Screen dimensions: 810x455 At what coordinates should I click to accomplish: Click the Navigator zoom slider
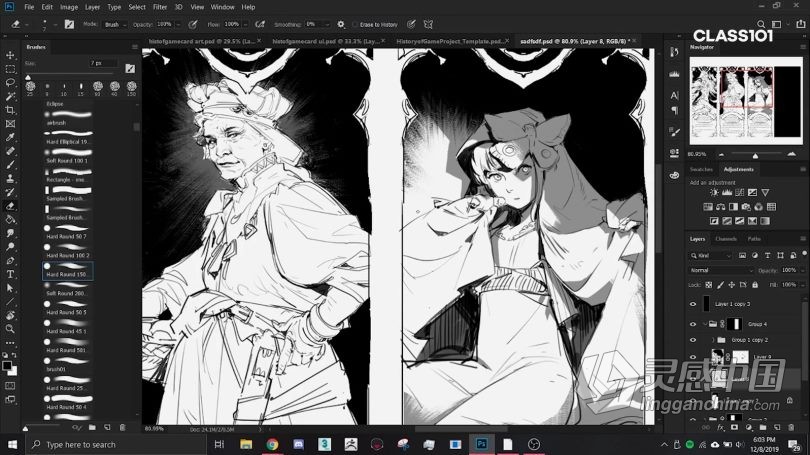coord(755,155)
